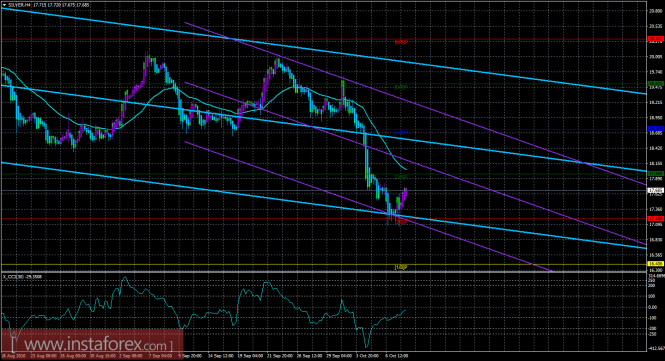Click the 6 Oct 12:00 time axis label
Viewport: 665px width, 361px height.
(397, 356)
